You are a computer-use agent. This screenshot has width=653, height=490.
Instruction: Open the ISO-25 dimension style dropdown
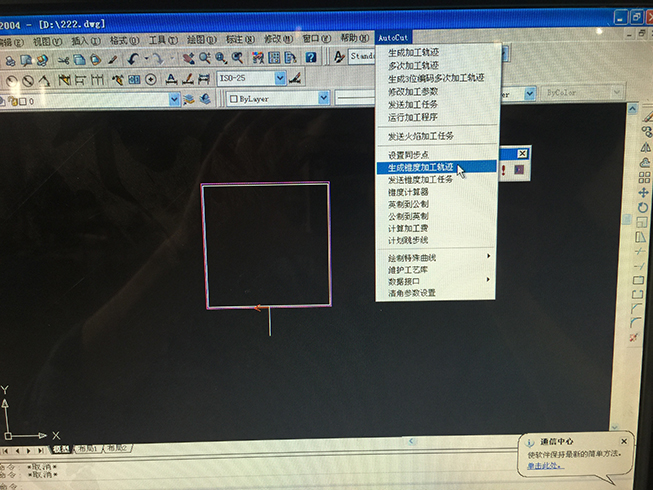pos(280,78)
